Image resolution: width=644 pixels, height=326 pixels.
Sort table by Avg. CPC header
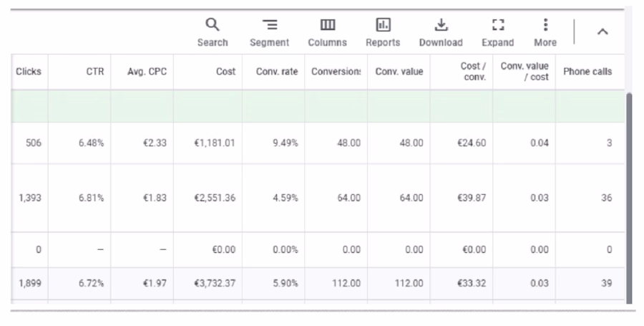coord(147,72)
